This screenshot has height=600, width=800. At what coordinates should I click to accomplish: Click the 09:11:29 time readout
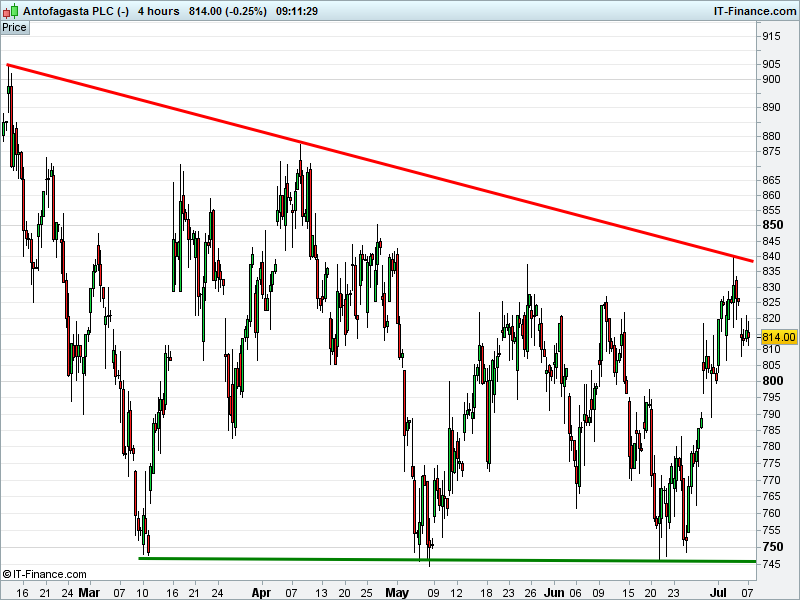[297, 11]
